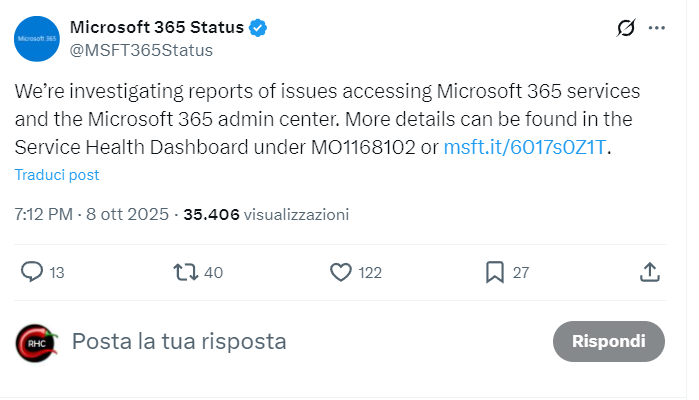Like the post with the heart icon

341,271
